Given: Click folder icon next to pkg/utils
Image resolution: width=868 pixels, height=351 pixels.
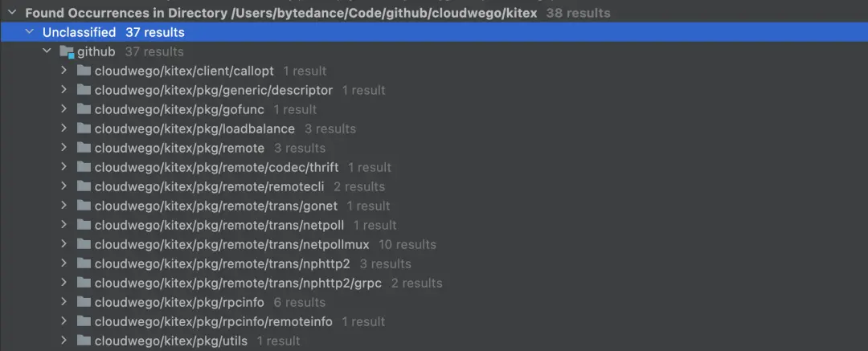Looking at the screenshot, I should tap(84, 341).
